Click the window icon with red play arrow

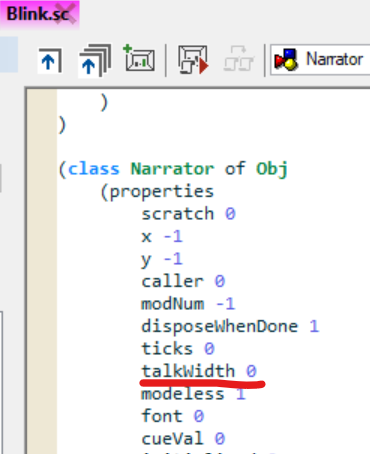point(193,59)
